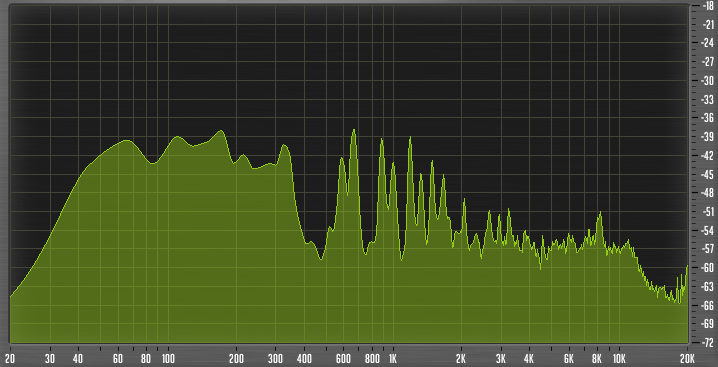The width and height of the screenshot is (718, 367).
Task: Click the 60 Hz frequency axis label
Action: 118,358
